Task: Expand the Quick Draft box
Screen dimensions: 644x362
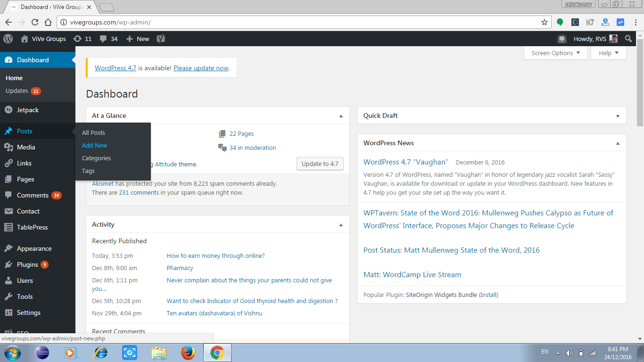Action: point(618,115)
